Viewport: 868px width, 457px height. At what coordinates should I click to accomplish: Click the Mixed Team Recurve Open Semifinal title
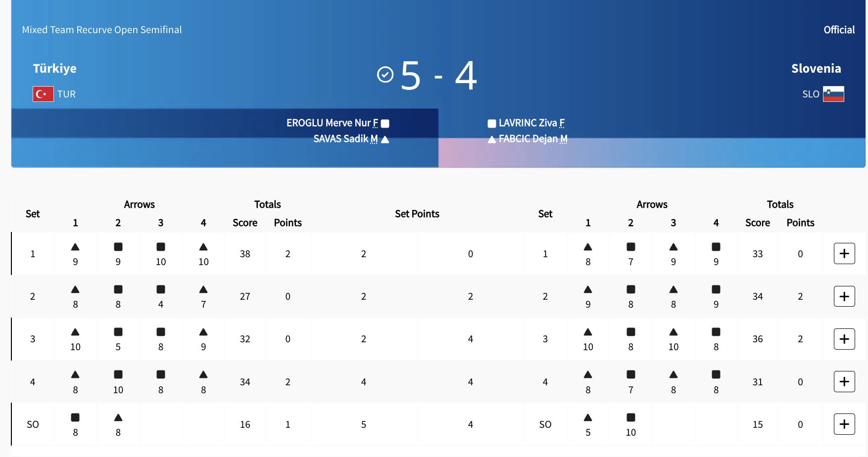tap(102, 30)
